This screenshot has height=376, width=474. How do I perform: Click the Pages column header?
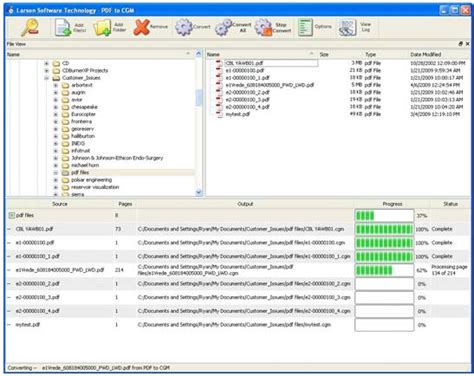(125, 204)
